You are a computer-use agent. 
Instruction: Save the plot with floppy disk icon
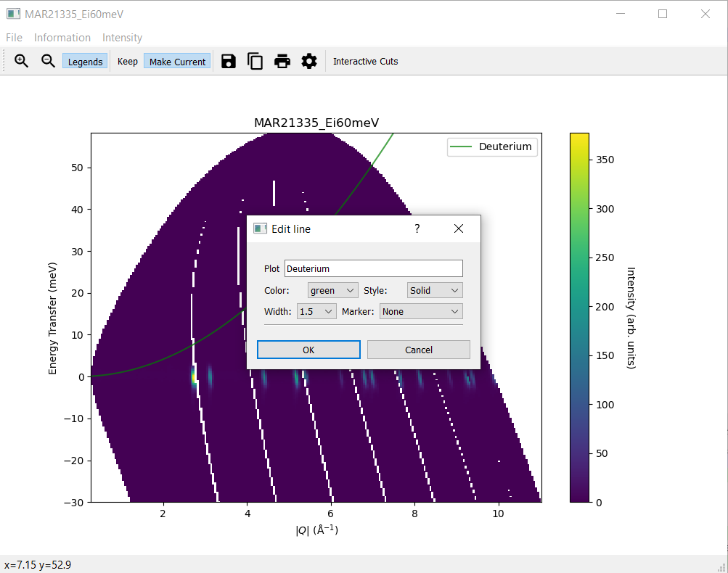tap(229, 62)
